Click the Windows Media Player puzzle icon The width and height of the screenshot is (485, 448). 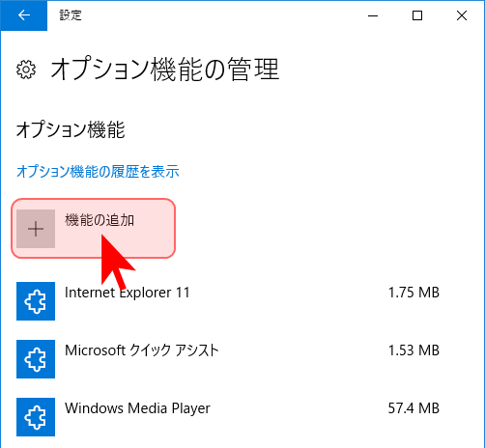pos(36,417)
